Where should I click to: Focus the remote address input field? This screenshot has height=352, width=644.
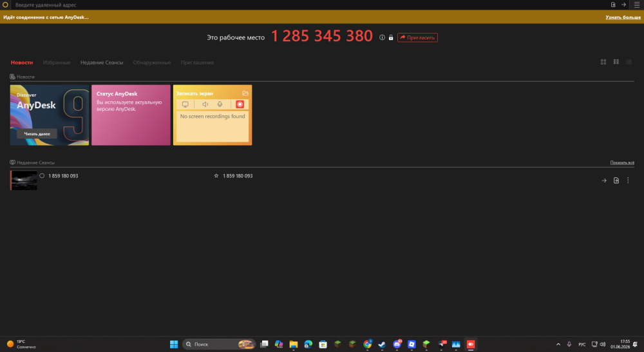coord(308,5)
